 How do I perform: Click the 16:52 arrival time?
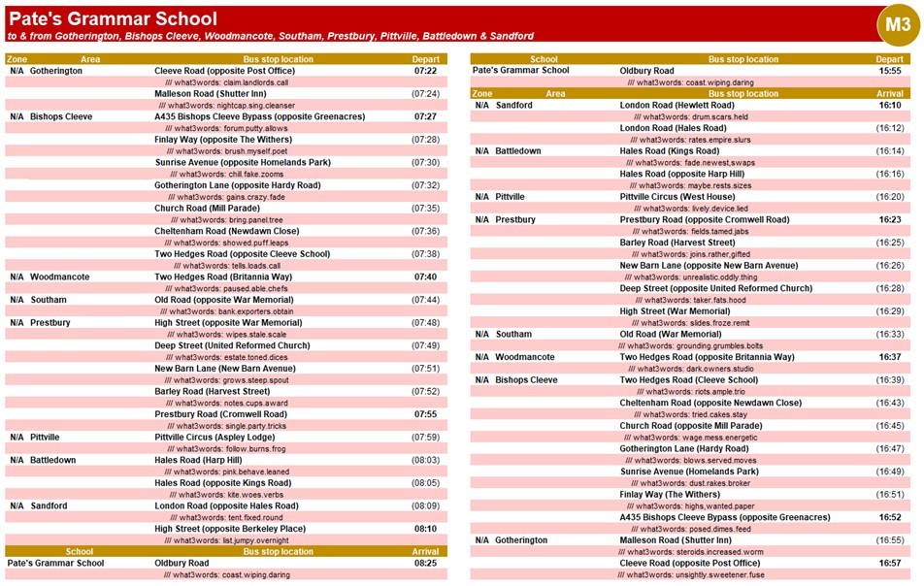890,518
